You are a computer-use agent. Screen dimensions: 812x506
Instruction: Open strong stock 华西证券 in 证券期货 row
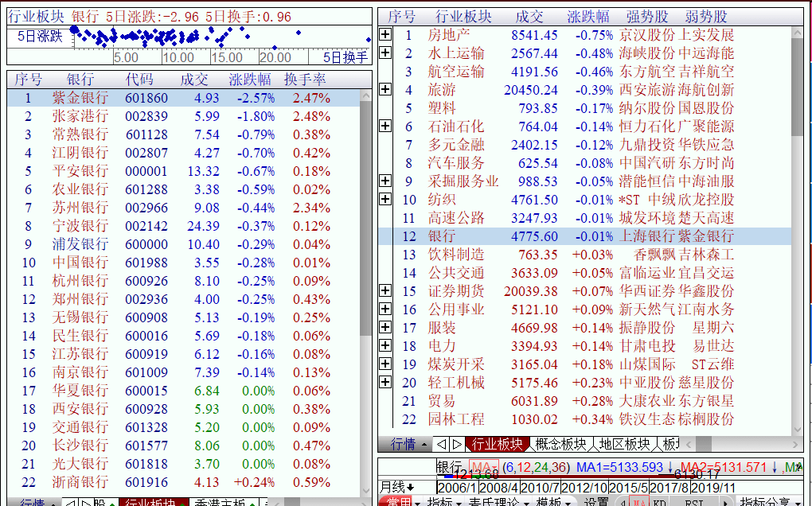tap(647, 291)
